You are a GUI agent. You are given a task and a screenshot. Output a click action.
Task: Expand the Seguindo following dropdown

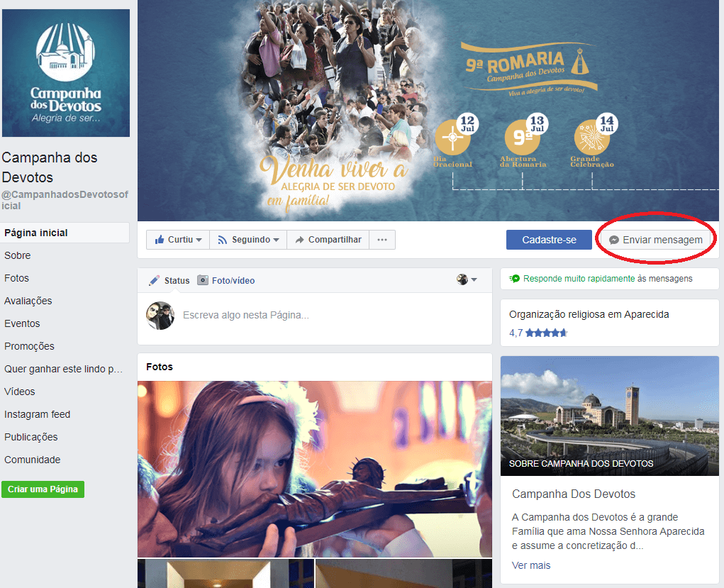point(248,240)
